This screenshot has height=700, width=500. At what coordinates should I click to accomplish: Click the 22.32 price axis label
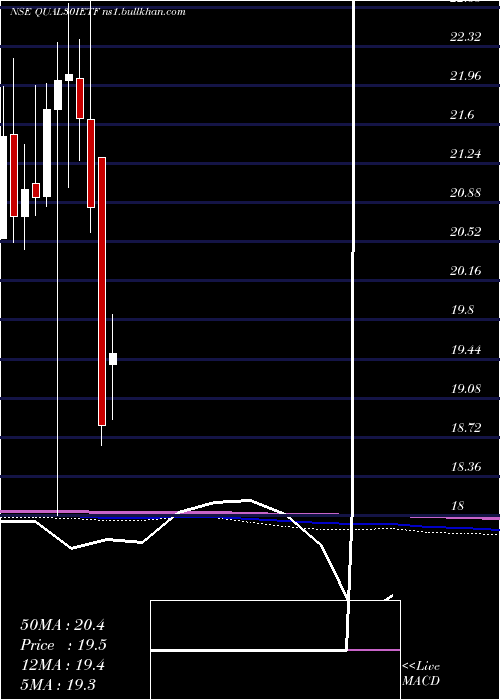(x=466, y=37)
